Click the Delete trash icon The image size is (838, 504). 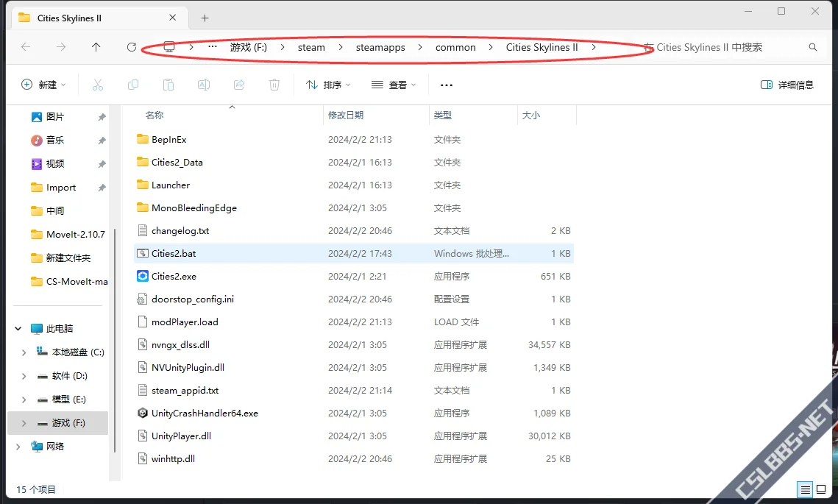[x=274, y=85]
